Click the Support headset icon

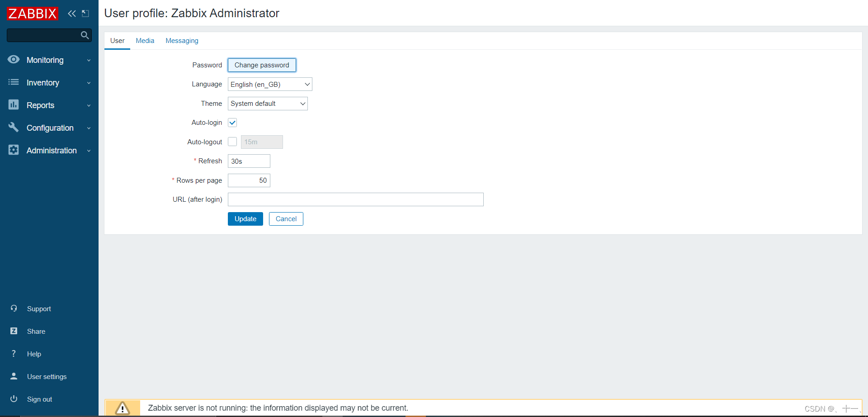point(14,308)
